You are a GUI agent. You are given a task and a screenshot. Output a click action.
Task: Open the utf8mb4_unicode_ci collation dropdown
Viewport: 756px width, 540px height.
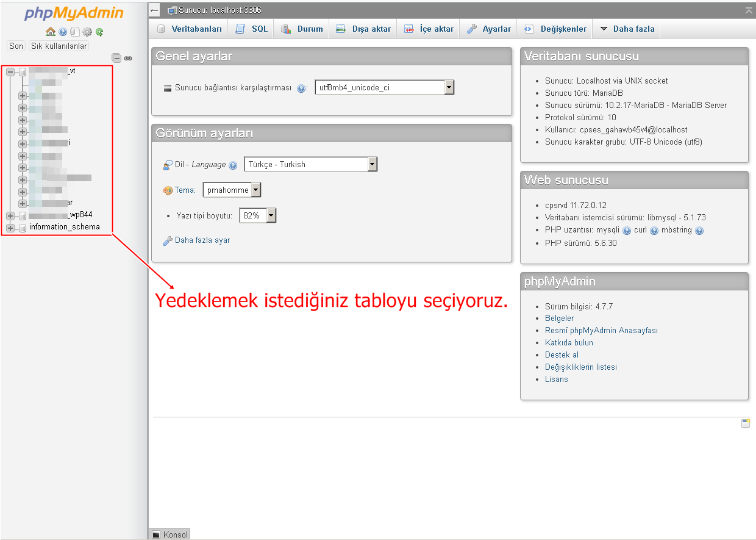tap(385, 87)
